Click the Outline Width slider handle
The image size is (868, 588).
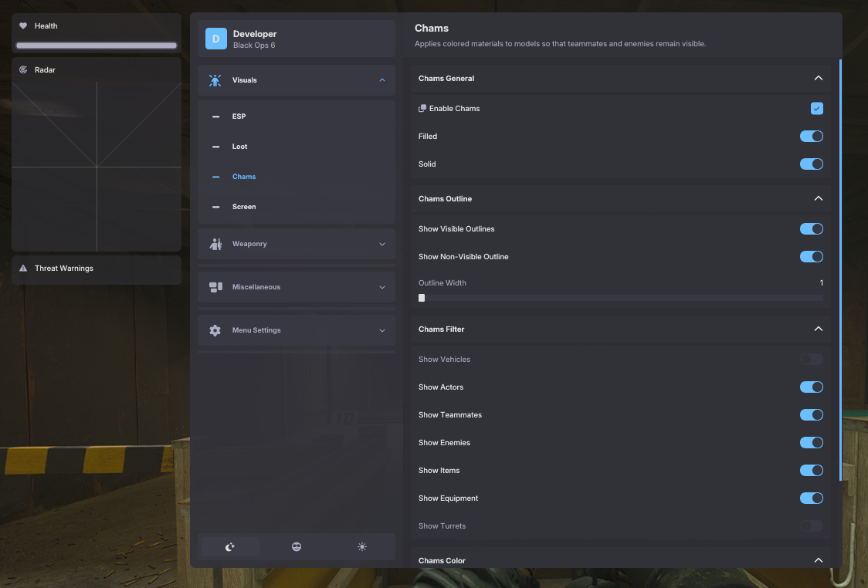[x=422, y=298]
